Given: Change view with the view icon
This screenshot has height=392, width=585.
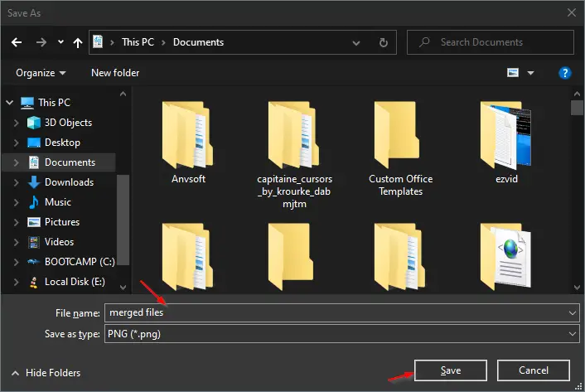Looking at the screenshot, I should pyautogui.click(x=513, y=72).
